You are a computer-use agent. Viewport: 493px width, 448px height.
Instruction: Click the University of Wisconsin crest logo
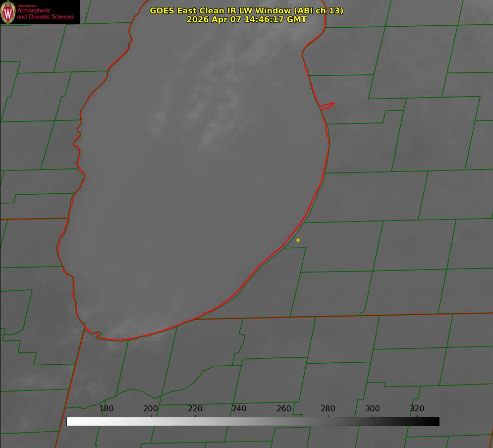(8, 12)
